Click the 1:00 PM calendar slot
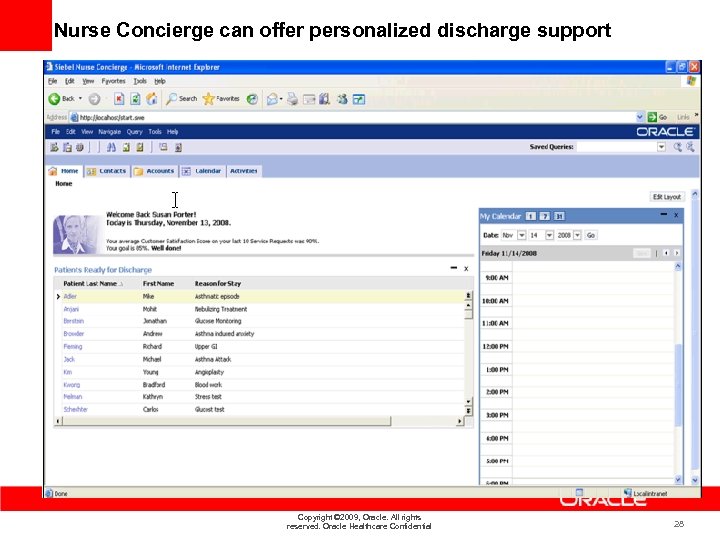The width and height of the screenshot is (720, 540). click(x=593, y=370)
